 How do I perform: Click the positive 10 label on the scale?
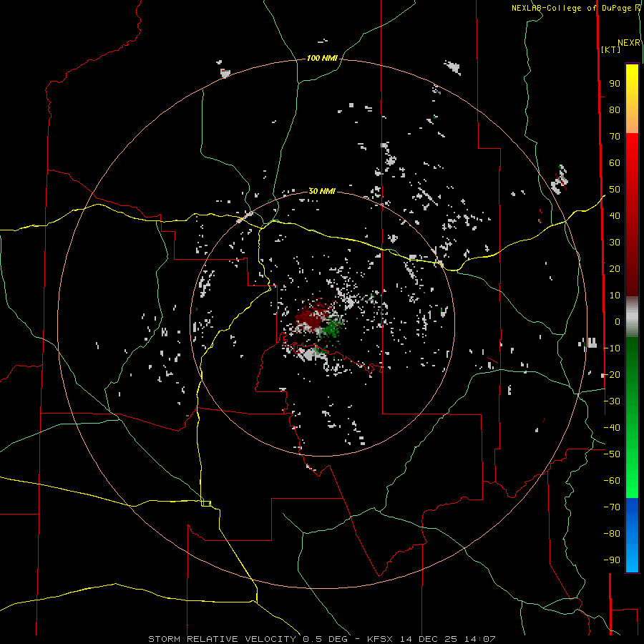coord(615,296)
